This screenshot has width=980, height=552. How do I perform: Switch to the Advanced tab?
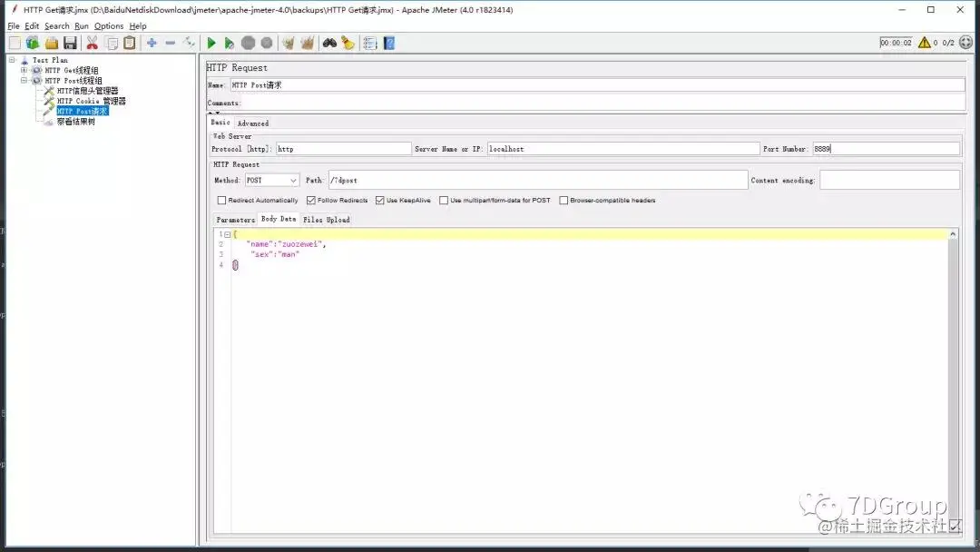coord(252,123)
